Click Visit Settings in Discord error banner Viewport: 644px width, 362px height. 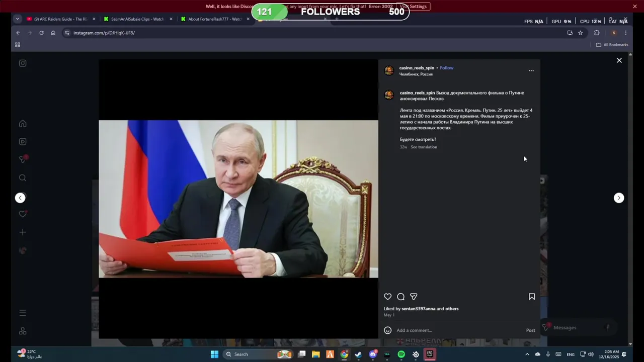pos(413,7)
